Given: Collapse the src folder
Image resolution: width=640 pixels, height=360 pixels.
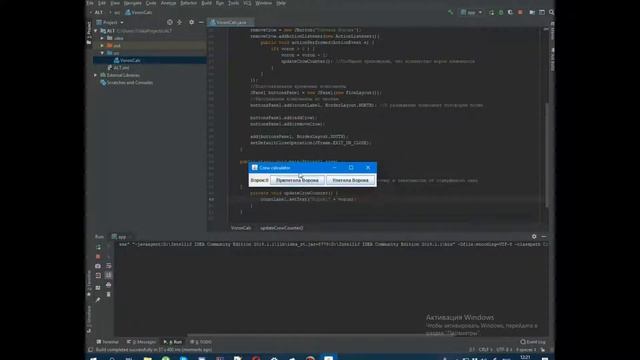Looking at the screenshot, I should click(102, 53).
